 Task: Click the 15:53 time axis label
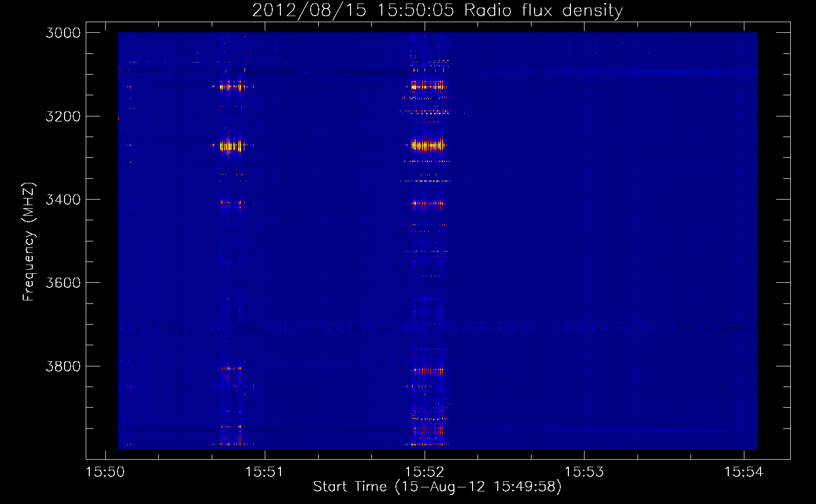[584, 472]
